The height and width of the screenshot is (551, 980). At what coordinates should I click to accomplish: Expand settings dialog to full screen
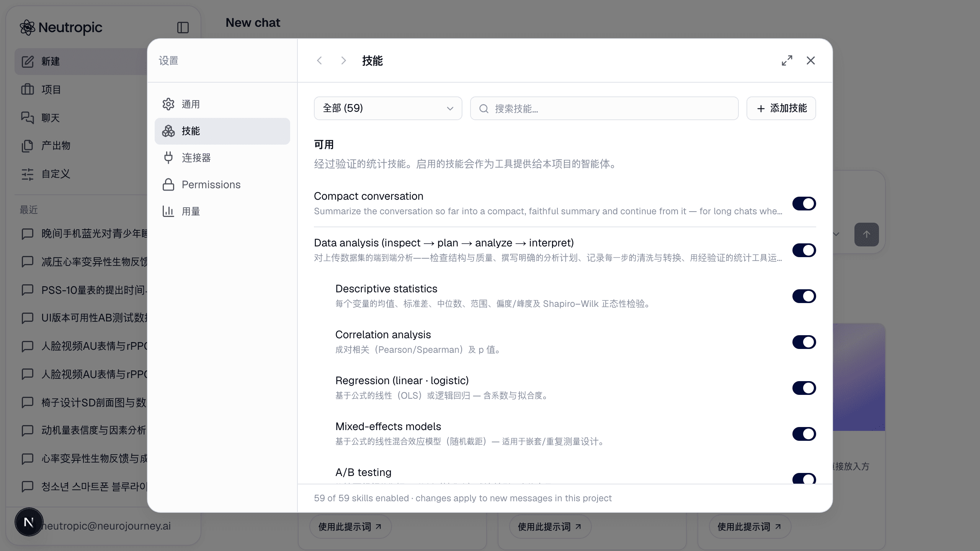click(x=787, y=60)
